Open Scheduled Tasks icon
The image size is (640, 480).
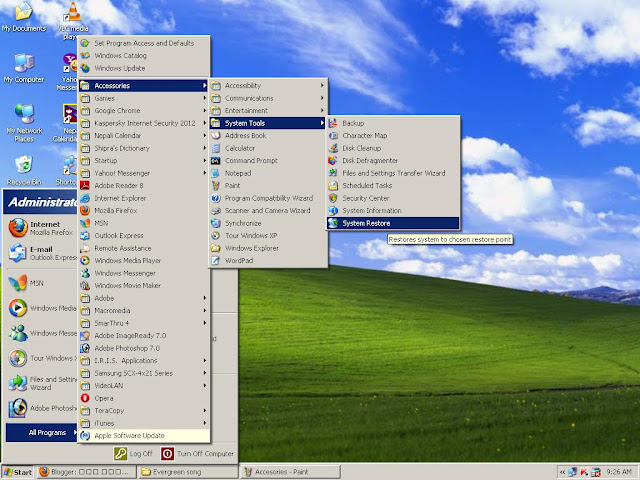click(333, 186)
